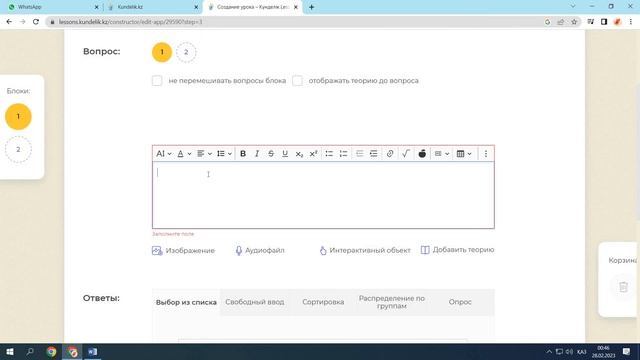Image resolution: width=640 pixels, height=360 pixels.
Task: Select question number 2
Action: (186, 52)
